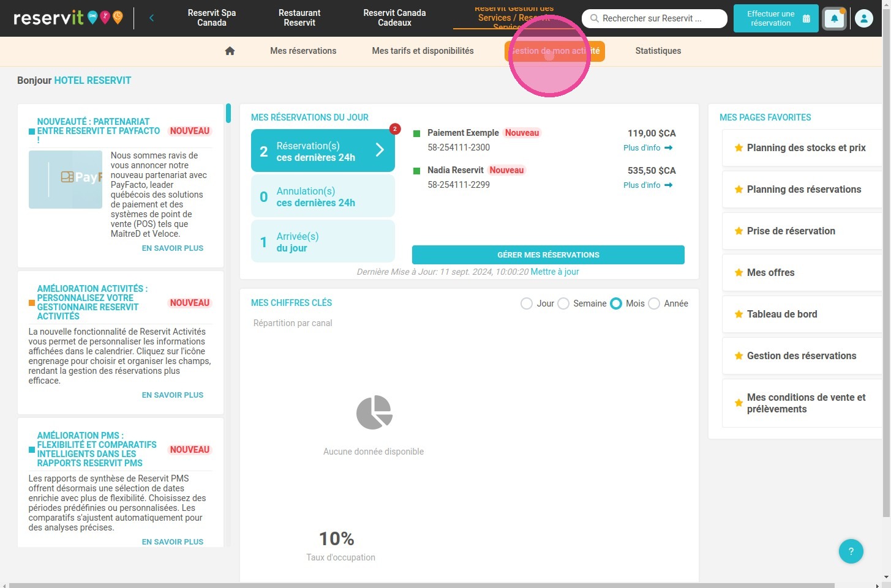
Task: Open favorite page Gestion des réservations
Action: pyautogui.click(x=802, y=355)
